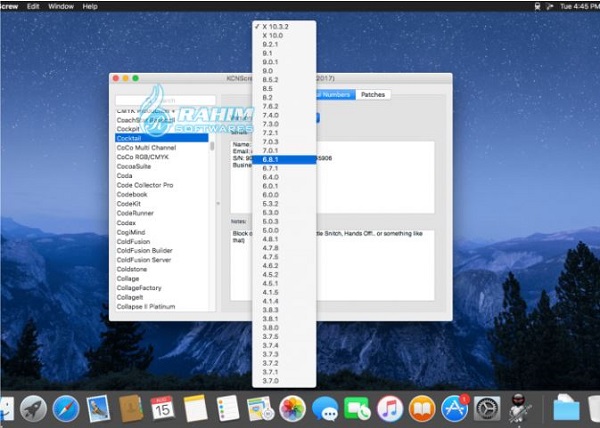Screen dimensions: 600x428
Task: Open the Calendar app in dock
Action: coord(162,408)
